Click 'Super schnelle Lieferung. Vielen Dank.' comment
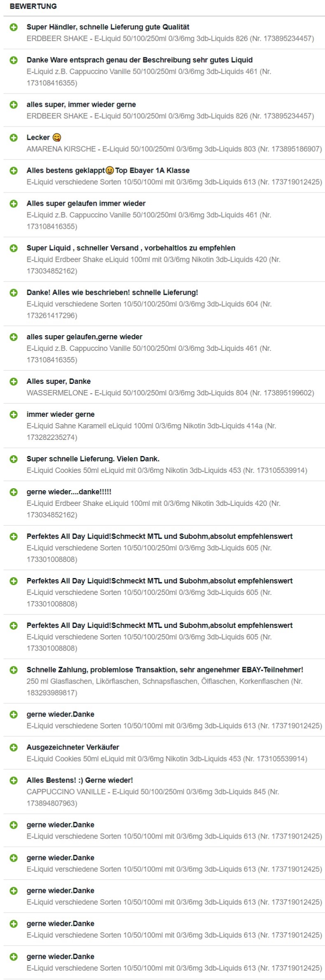Screen dimensions: 325x980 (93, 459)
